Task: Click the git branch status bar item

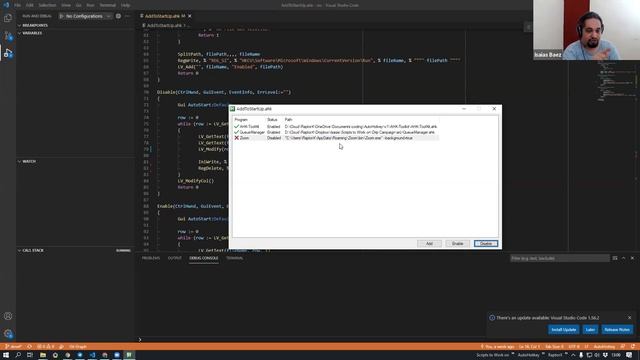Action: 13,347
